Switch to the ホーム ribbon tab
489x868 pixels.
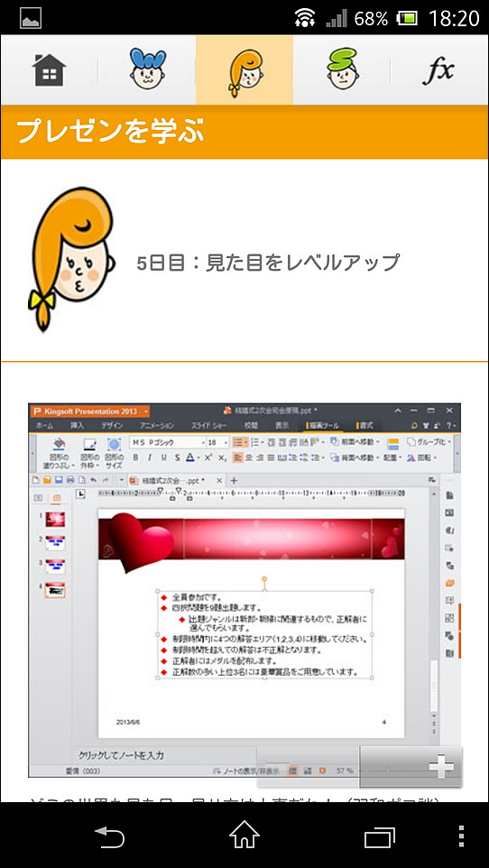coord(45,426)
